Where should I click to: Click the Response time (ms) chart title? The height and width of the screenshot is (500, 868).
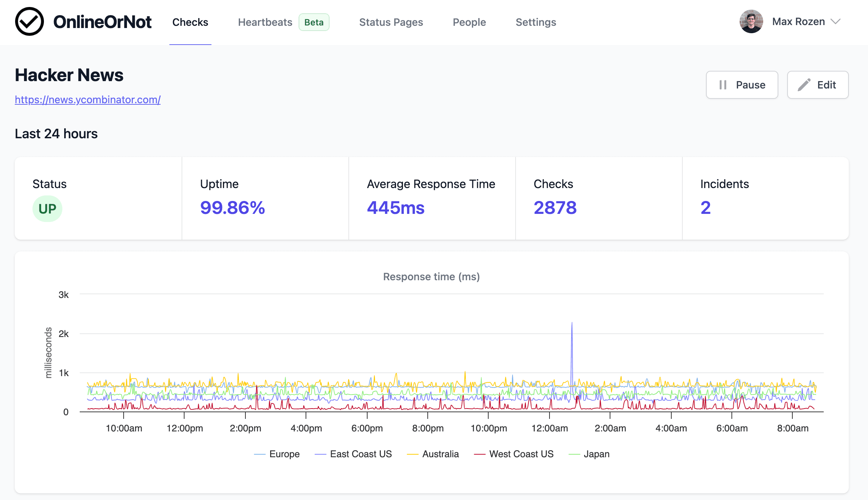point(431,277)
